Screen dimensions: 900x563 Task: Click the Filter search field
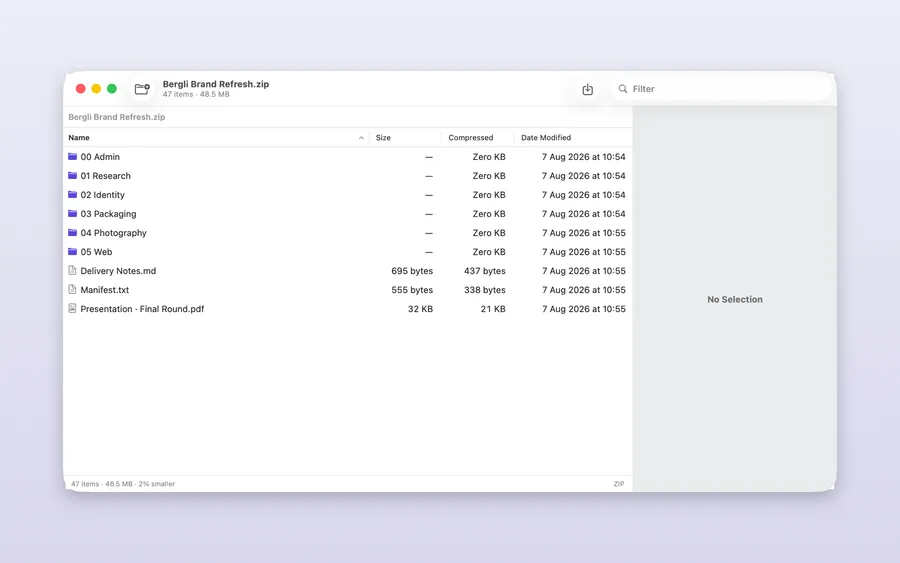(720, 89)
